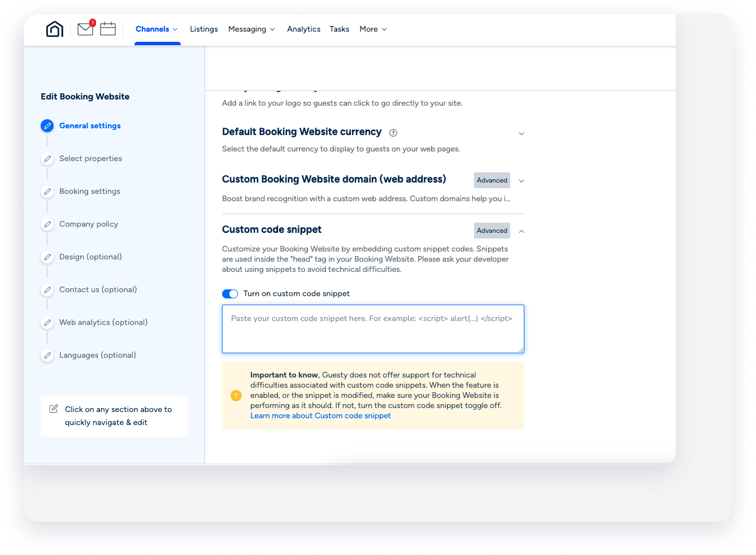Click the Custom Booking Website domain heading
Screen dimensions: 756x555
click(334, 179)
